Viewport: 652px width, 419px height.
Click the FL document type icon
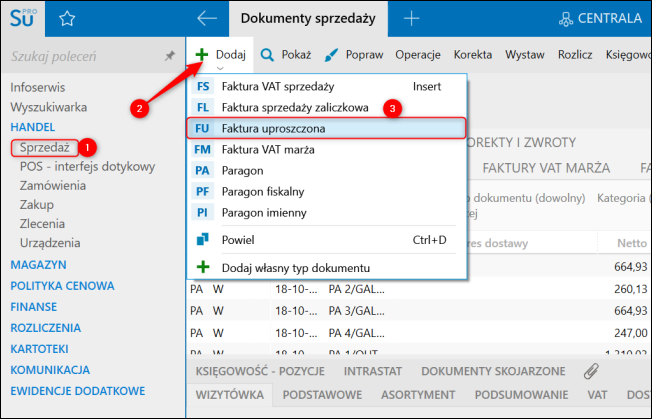tap(203, 108)
